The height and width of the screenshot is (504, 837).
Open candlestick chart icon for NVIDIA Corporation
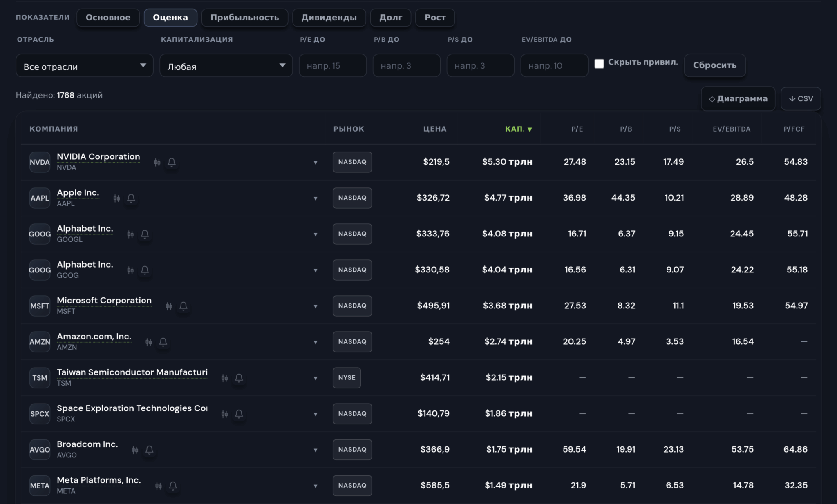click(157, 162)
